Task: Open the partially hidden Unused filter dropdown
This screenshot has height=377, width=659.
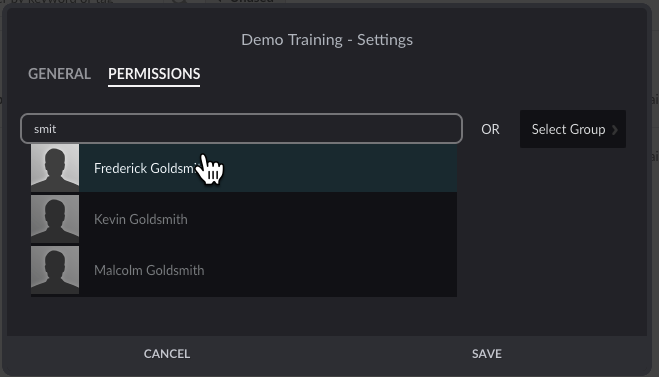Action: (246, 2)
